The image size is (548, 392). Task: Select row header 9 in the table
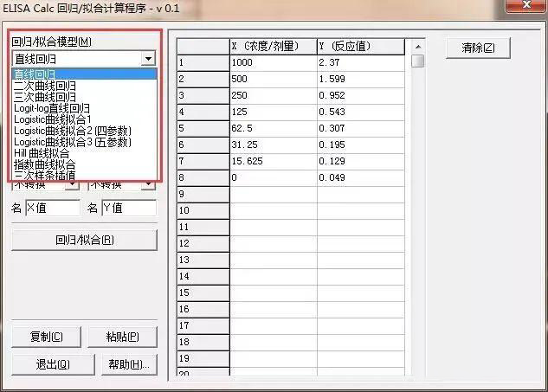(203, 194)
